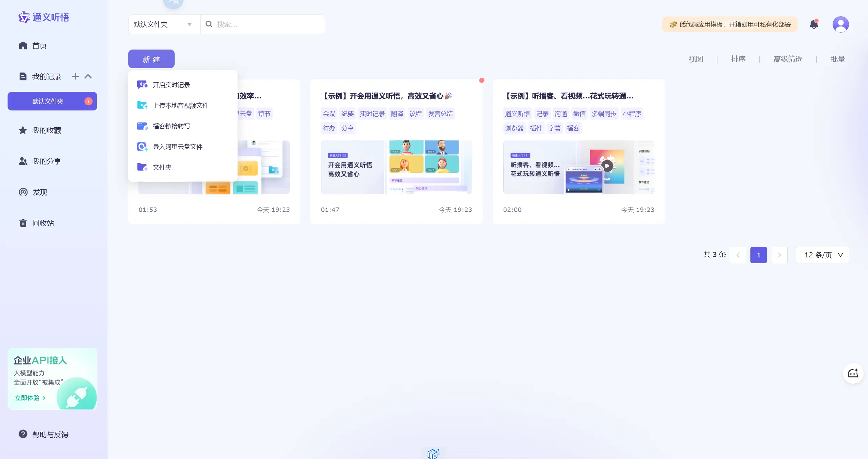This screenshot has height=459, width=868.
Task: Create a new 文件夹 folder
Action: 162,167
